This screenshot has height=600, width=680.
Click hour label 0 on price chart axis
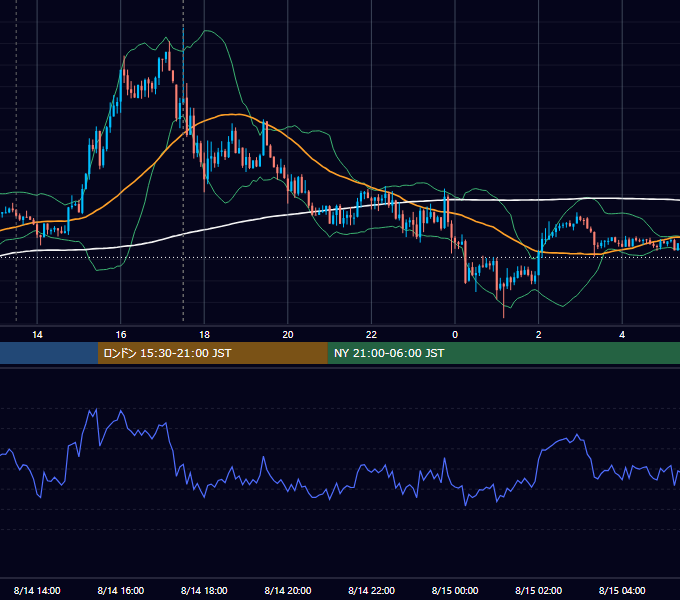(455, 334)
